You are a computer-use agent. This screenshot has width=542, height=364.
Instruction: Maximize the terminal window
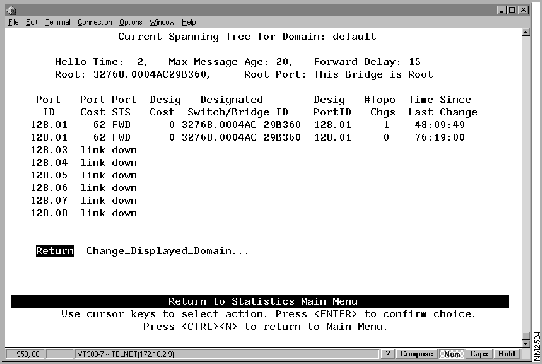coord(512,10)
